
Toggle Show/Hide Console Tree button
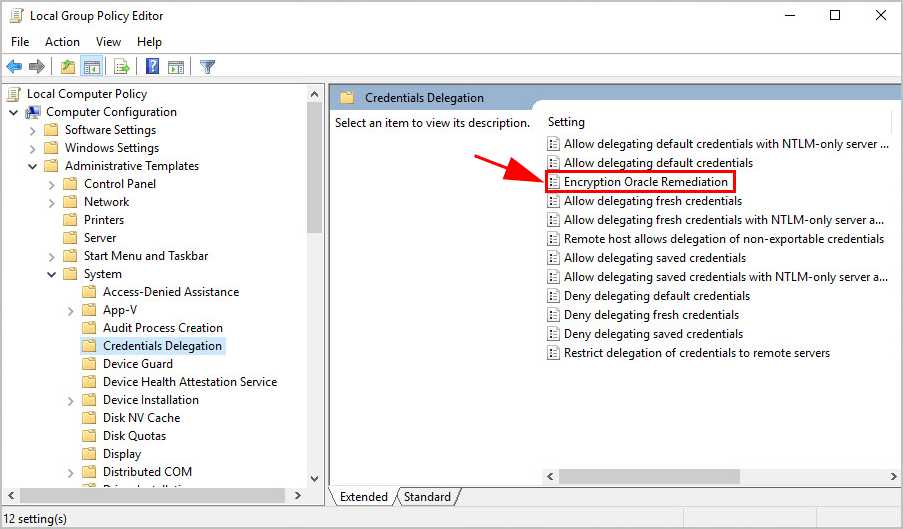coord(91,67)
